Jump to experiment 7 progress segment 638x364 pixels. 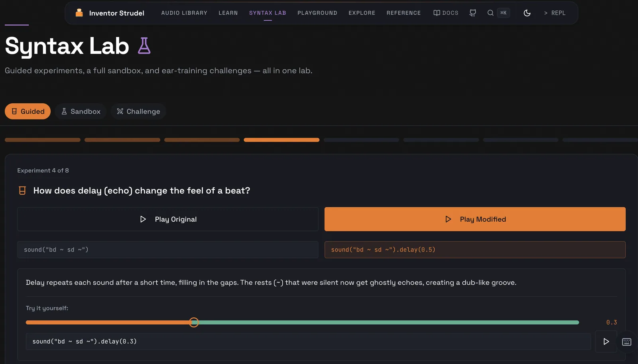[x=521, y=140]
